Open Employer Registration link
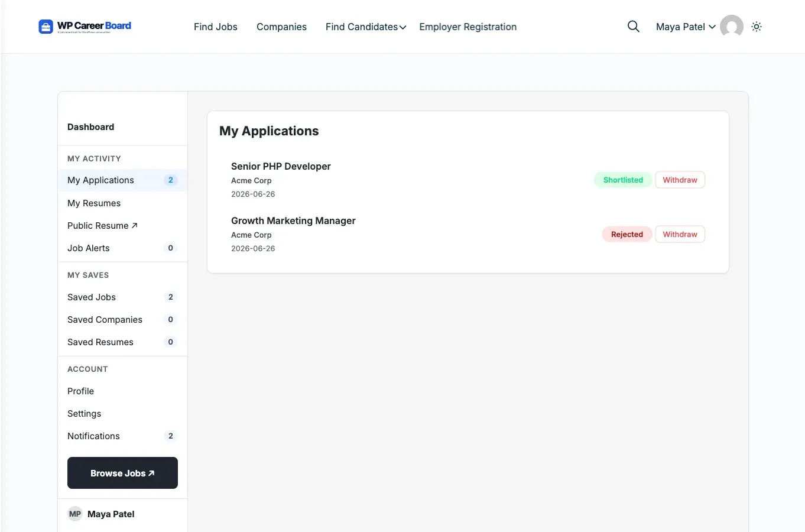Image resolution: width=805 pixels, height=532 pixels. (x=468, y=27)
